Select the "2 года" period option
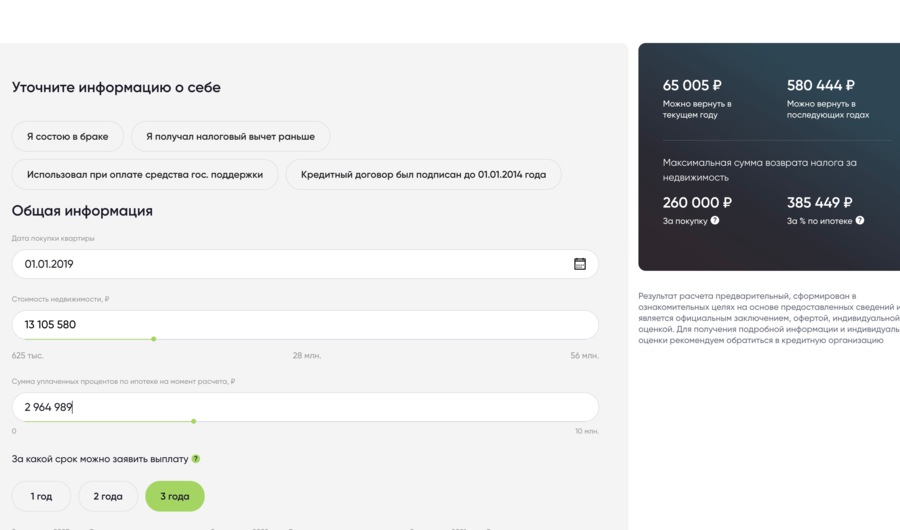 (x=108, y=496)
